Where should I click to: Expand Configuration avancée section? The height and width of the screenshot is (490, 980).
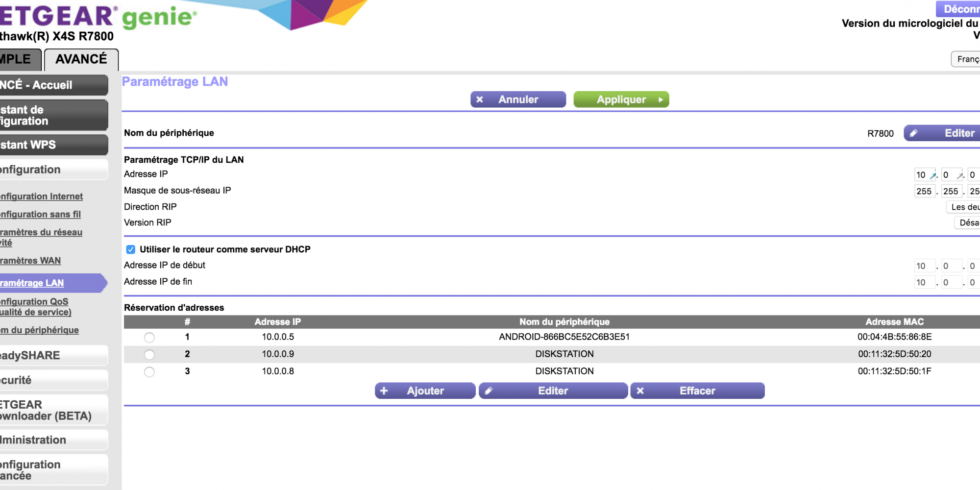coord(53,470)
